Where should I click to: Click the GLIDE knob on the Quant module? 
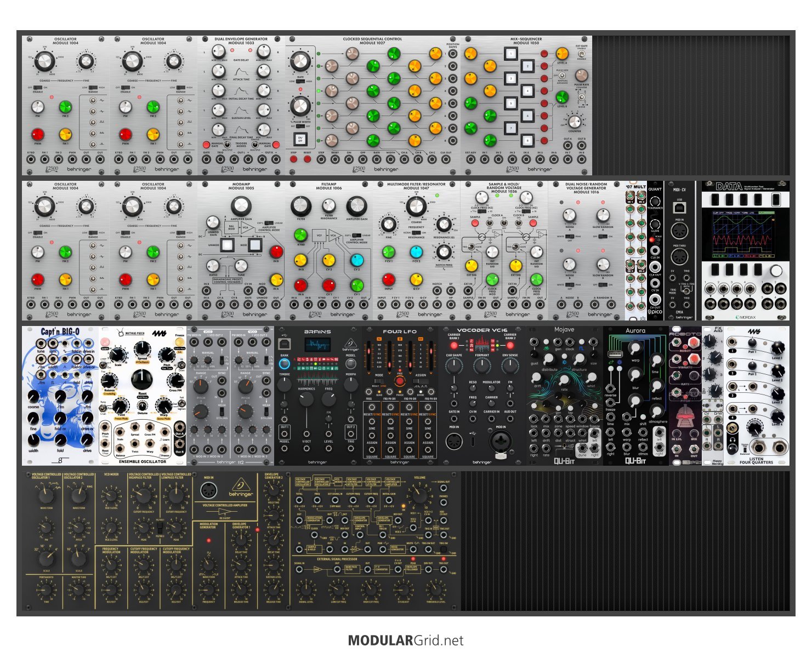[655, 224]
